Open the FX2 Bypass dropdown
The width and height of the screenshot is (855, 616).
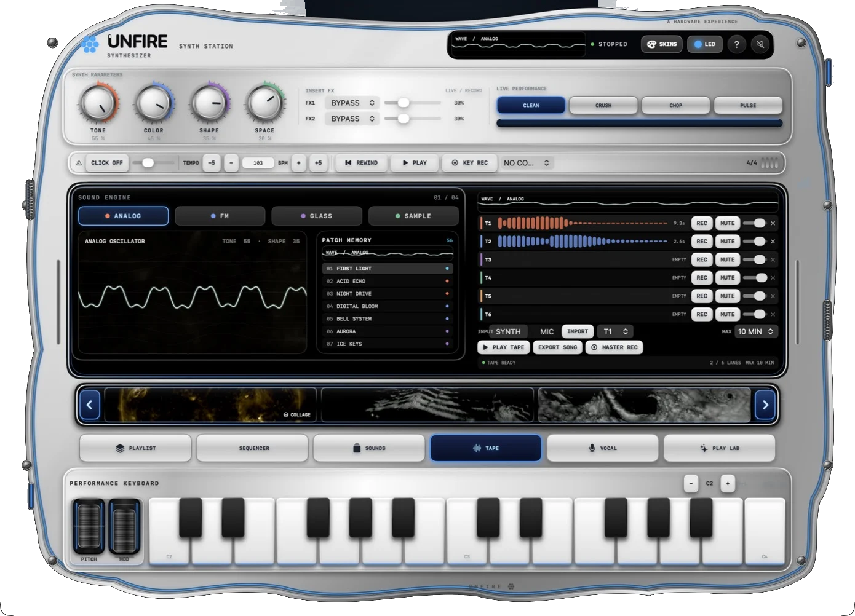tap(352, 119)
